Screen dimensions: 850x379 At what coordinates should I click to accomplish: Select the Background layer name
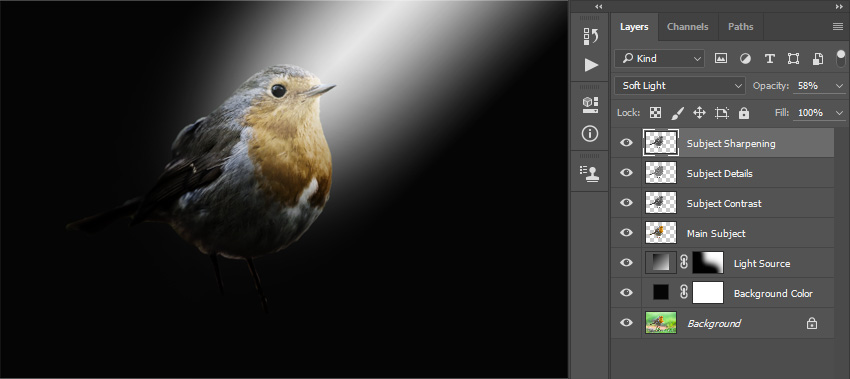[714, 324]
